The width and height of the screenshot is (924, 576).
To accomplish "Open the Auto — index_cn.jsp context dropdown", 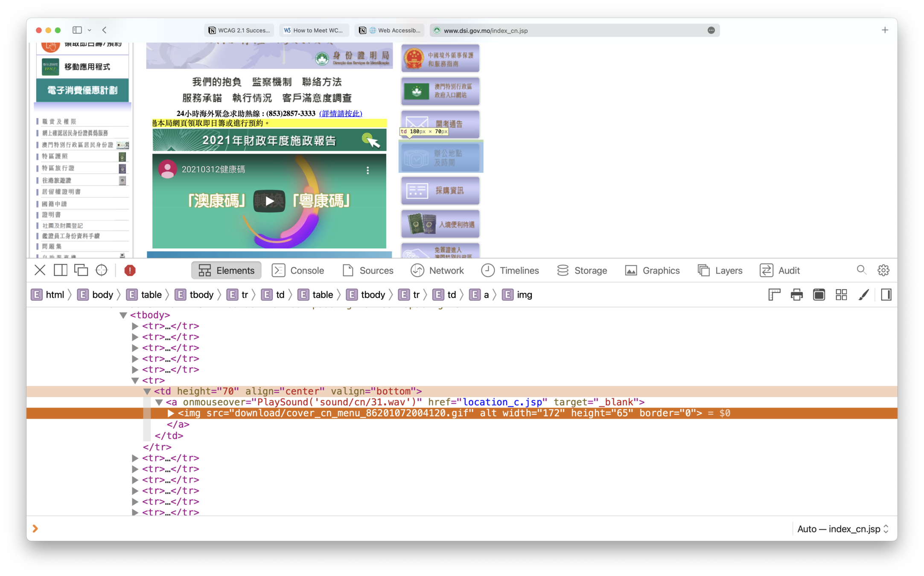I will click(843, 529).
